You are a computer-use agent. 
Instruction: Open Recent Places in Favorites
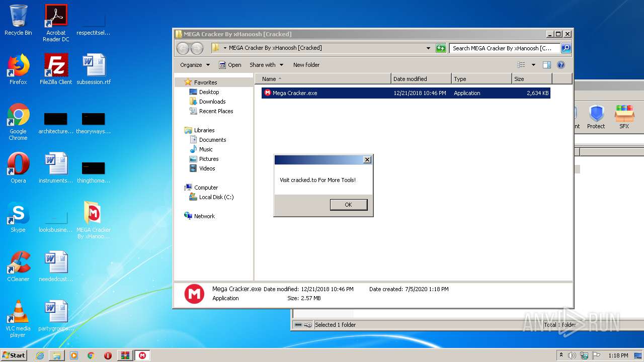pos(216,111)
